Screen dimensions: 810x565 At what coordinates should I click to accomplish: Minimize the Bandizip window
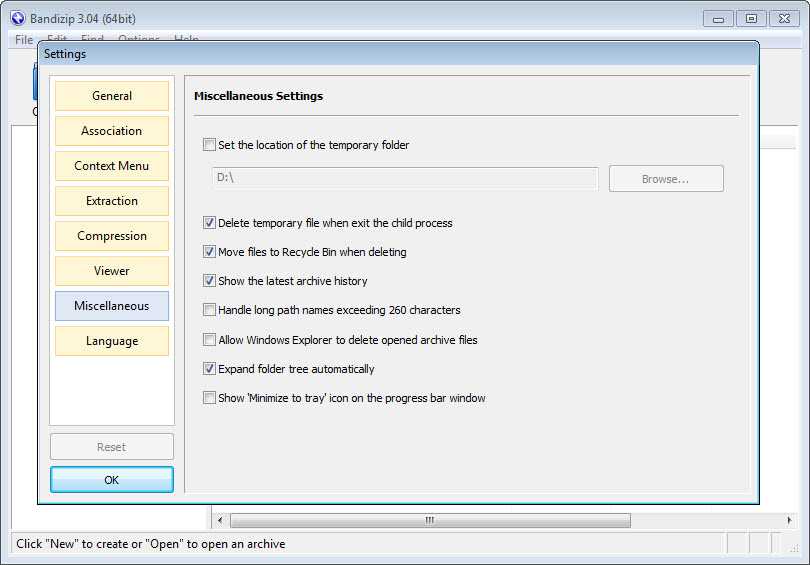click(x=718, y=19)
